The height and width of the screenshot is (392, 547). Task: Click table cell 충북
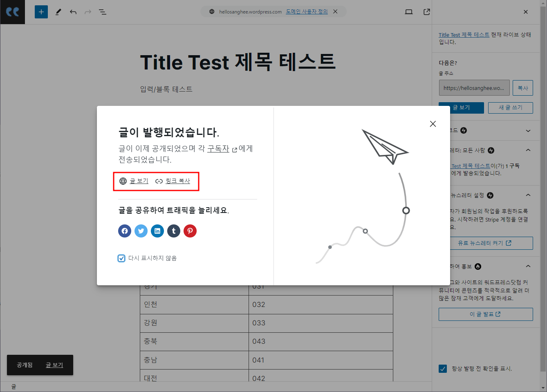coord(194,341)
